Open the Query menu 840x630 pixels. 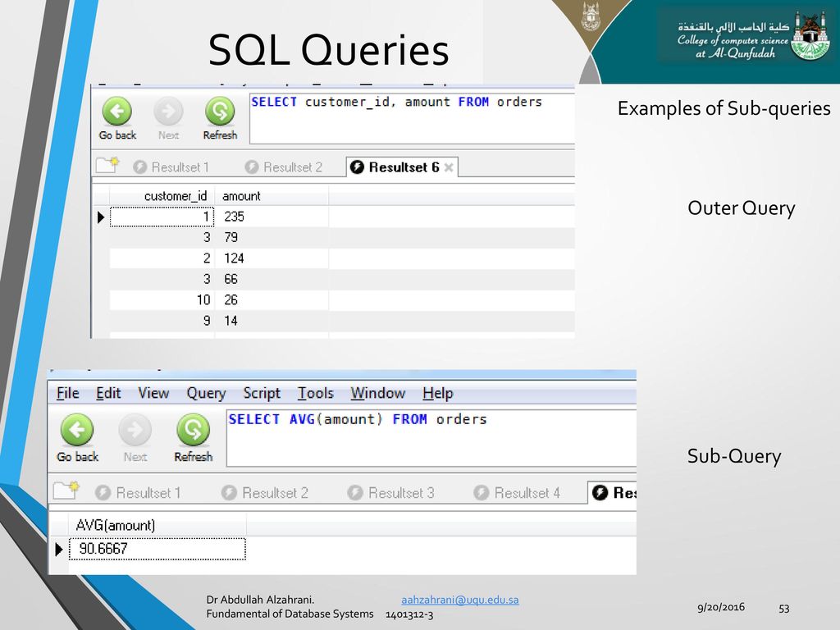pyautogui.click(x=206, y=393)
